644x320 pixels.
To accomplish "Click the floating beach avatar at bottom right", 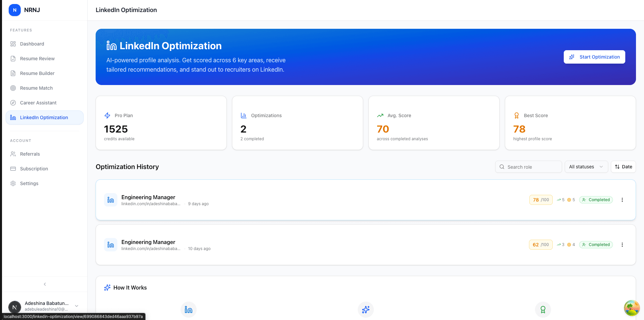I will [631, 308].
